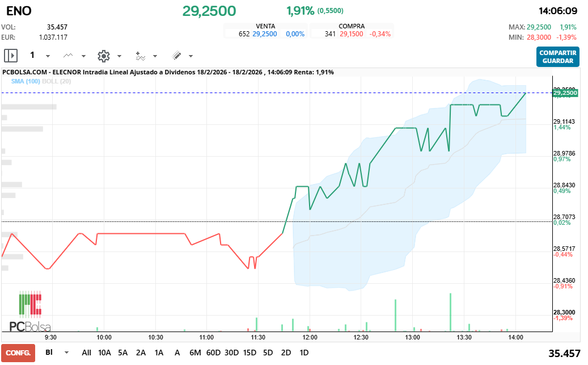Open the drawing tools dropdown arrow

coord(191,56)
